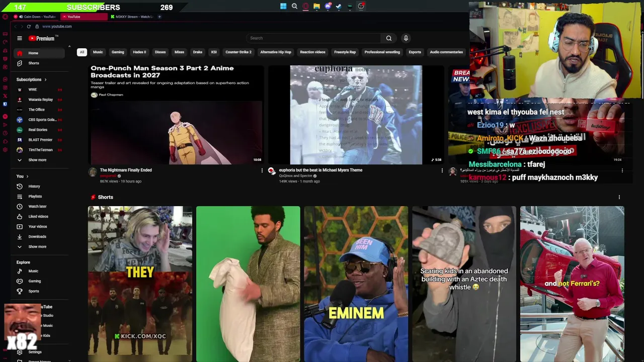Select the Esports filter chip

coord(415,52)
